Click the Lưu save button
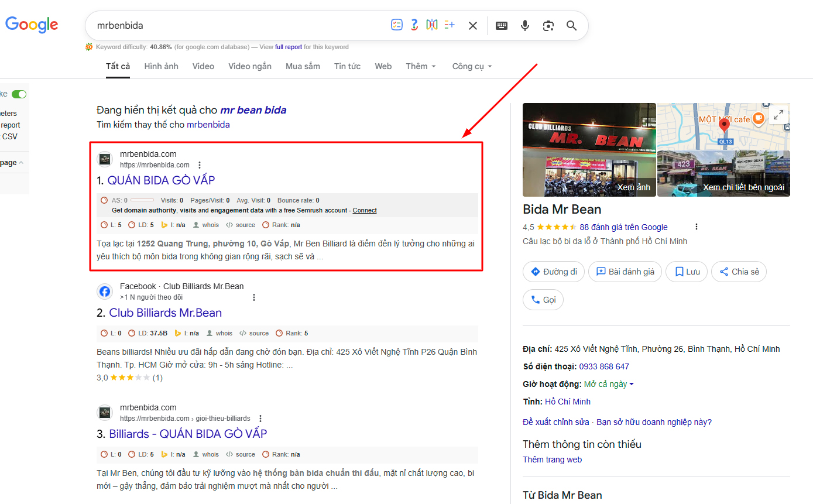This screenshot has height=504, width=813. point(687,272)
